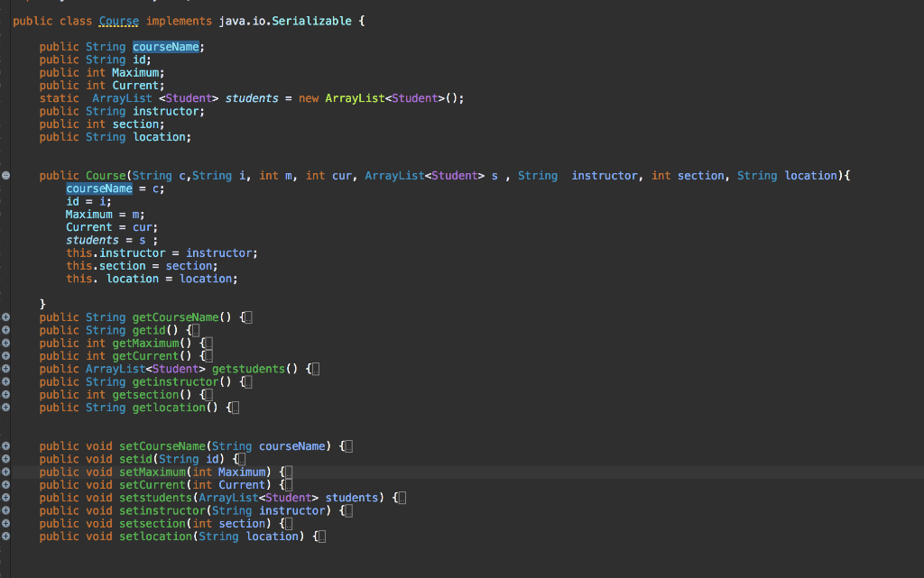
Task: Click the folded-body box after setCourseName
Action: pyautogui.click(x=348, y=446)
